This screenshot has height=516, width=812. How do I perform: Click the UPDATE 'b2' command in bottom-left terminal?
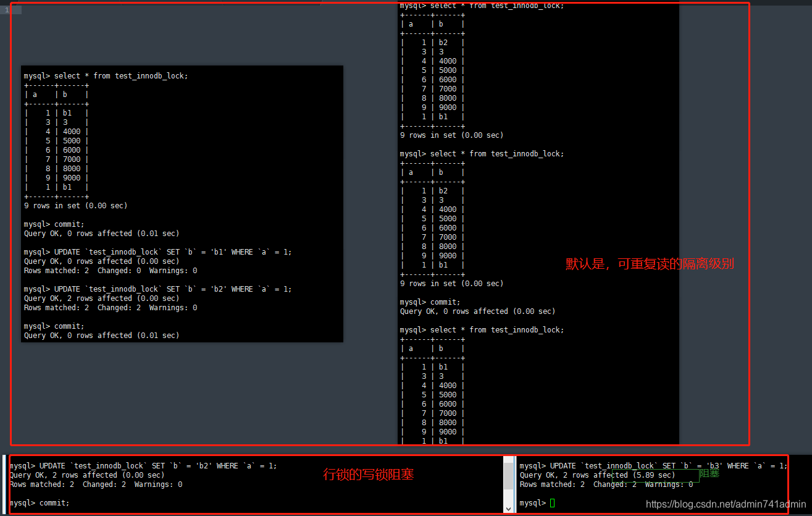tap(143, 466)
